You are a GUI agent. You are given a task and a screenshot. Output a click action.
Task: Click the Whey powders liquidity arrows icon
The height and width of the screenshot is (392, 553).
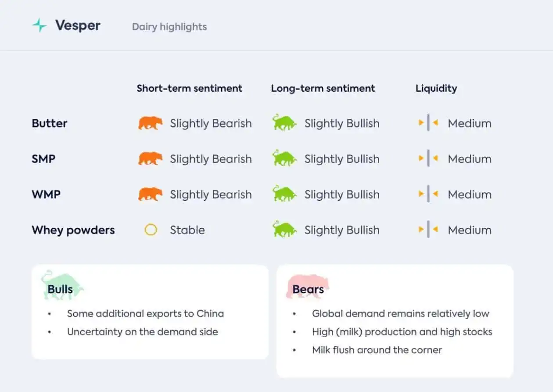pos(428,230)
